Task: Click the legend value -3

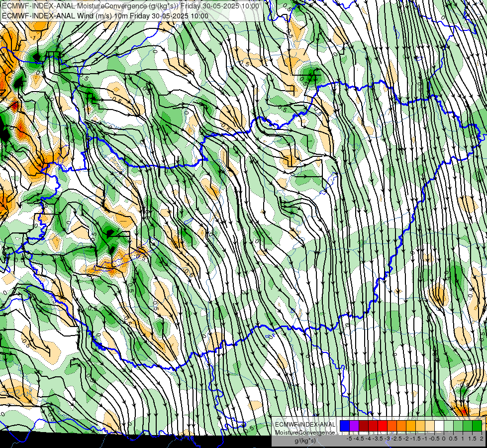Action: coord(387,439)
